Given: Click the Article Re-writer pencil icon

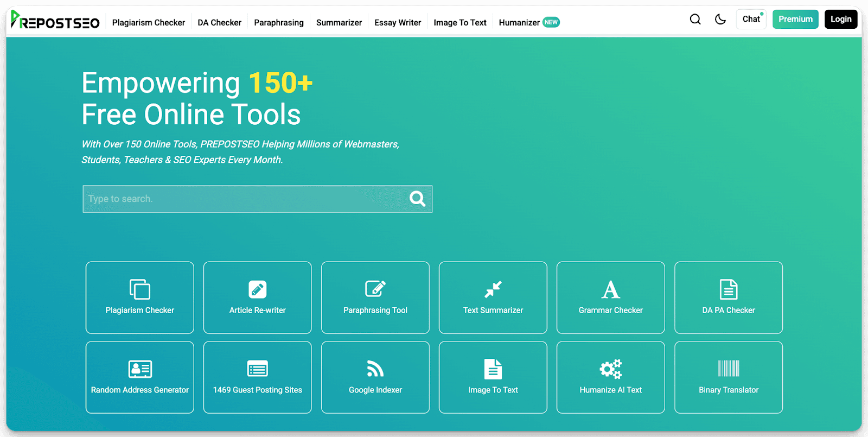Looking at the screenshot, I should (x=258, y=289).
